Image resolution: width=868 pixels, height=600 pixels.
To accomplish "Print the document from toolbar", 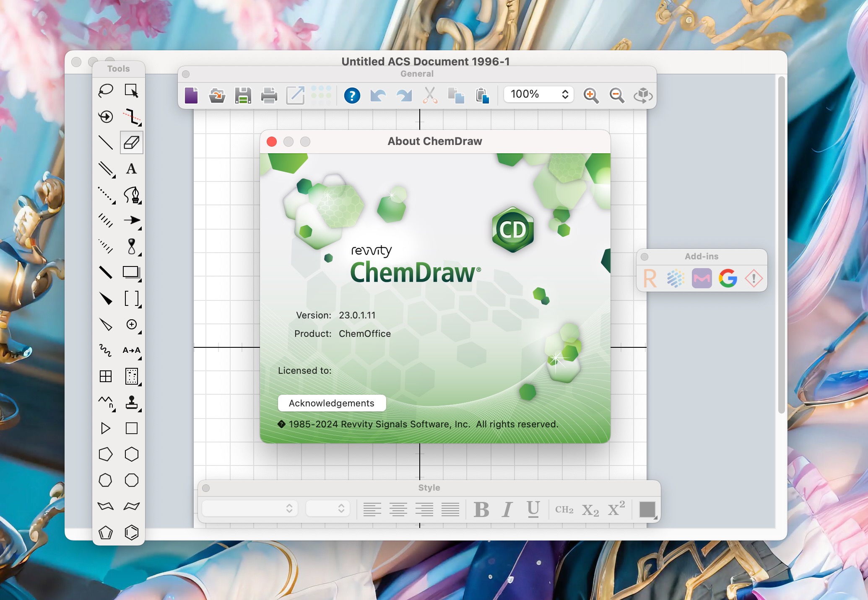I will 269,95.
